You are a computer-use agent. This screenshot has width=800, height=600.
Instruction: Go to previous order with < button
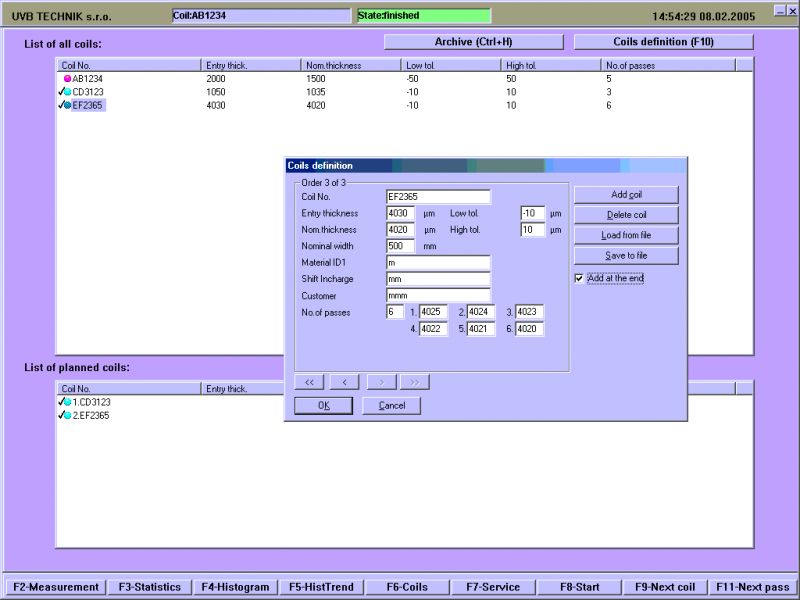pos(344,381)
